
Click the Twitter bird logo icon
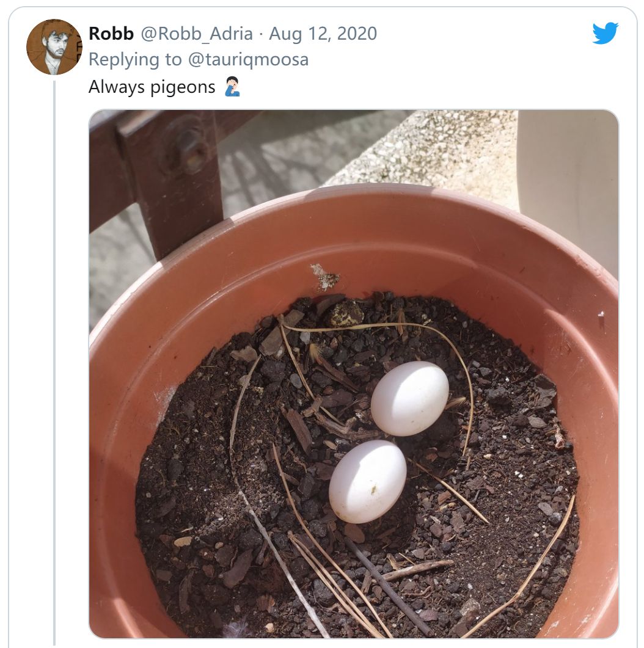click(x=605, y=33)
